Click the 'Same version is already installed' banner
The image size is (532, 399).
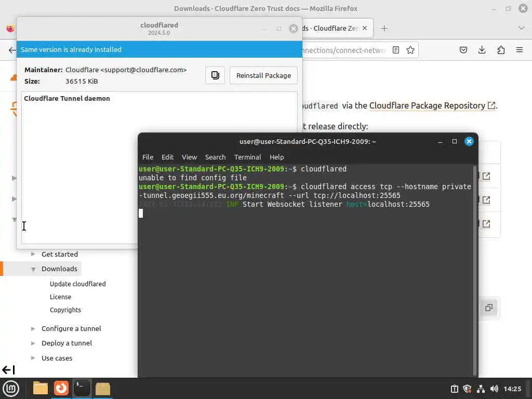point(159,49)
